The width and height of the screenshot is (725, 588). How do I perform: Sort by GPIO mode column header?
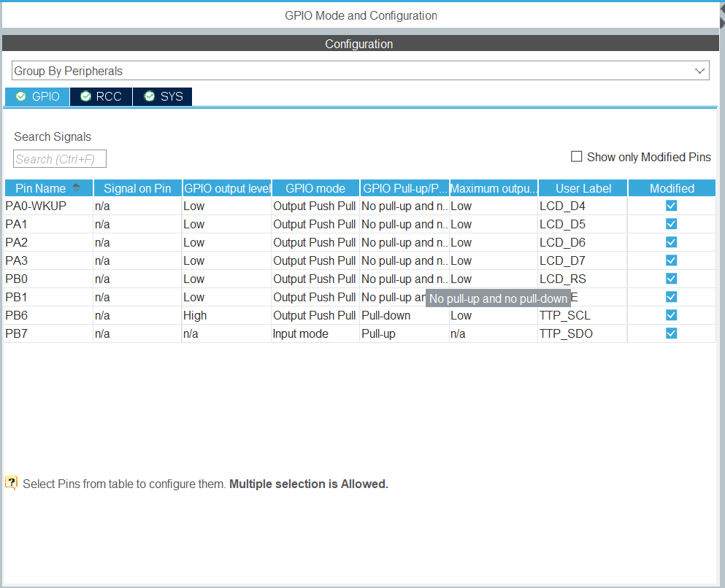point(315,188)
